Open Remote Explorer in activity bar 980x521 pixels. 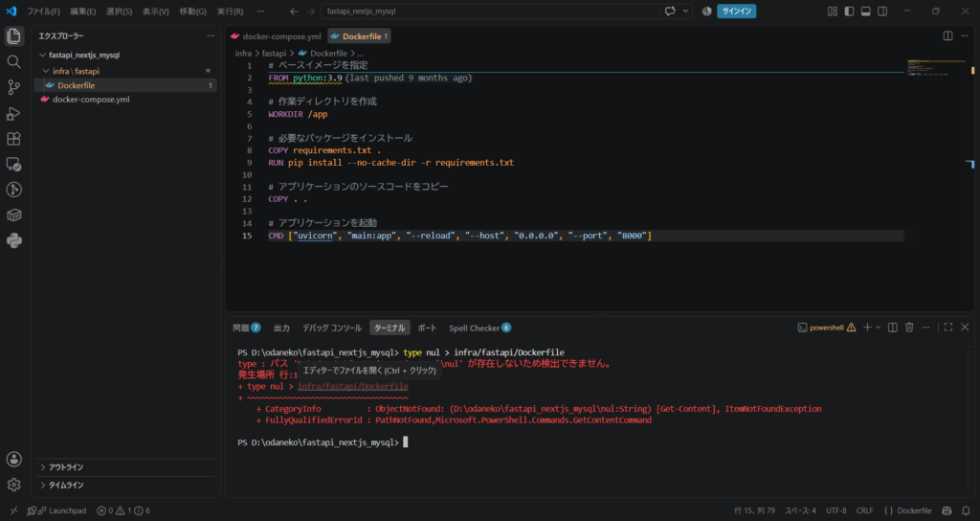(x=13, y=165)
